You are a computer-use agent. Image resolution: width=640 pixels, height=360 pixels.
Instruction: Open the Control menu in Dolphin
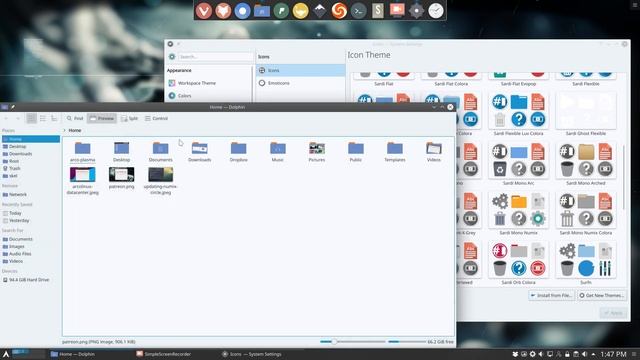(156, 118)
